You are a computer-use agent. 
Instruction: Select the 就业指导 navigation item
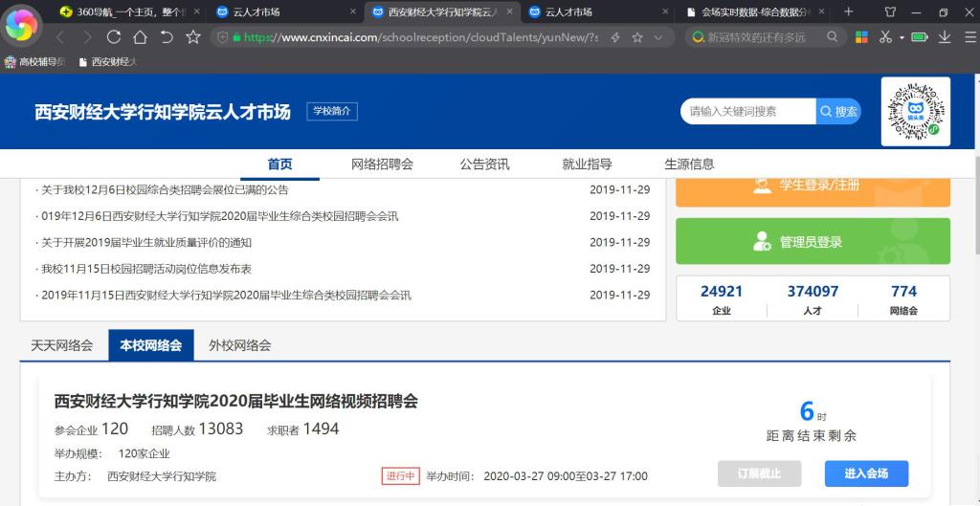pyautogui.click(x=587, y=165)
